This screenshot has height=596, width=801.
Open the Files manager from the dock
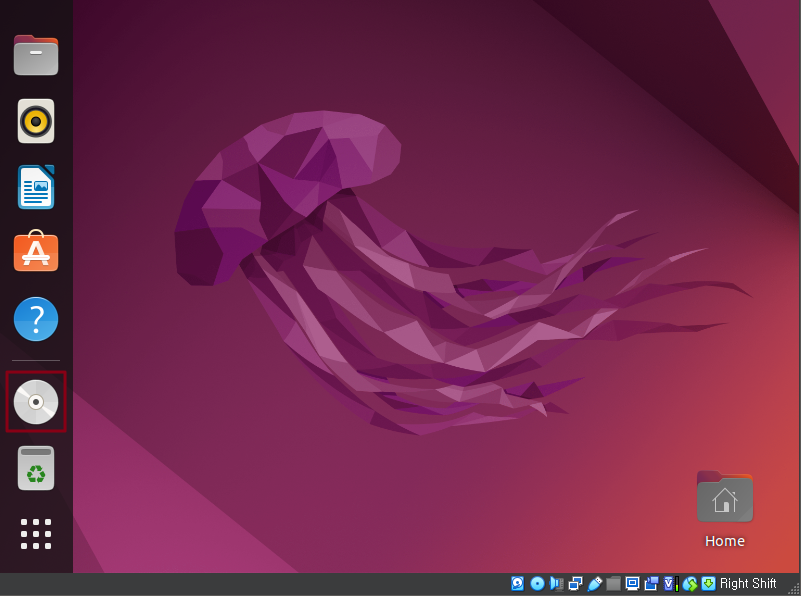[36, 55]
